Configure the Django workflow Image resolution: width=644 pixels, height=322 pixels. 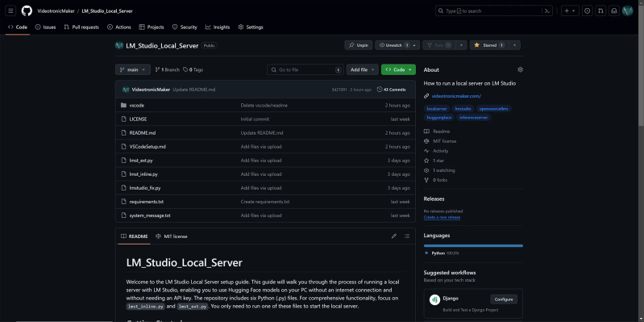(x=504, y=299)
